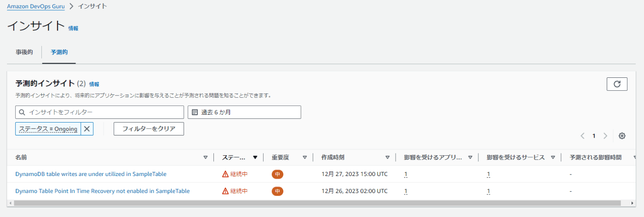The image size is (644, 217).
Task: Open table preferences gear icon
Action: [622, 136]
